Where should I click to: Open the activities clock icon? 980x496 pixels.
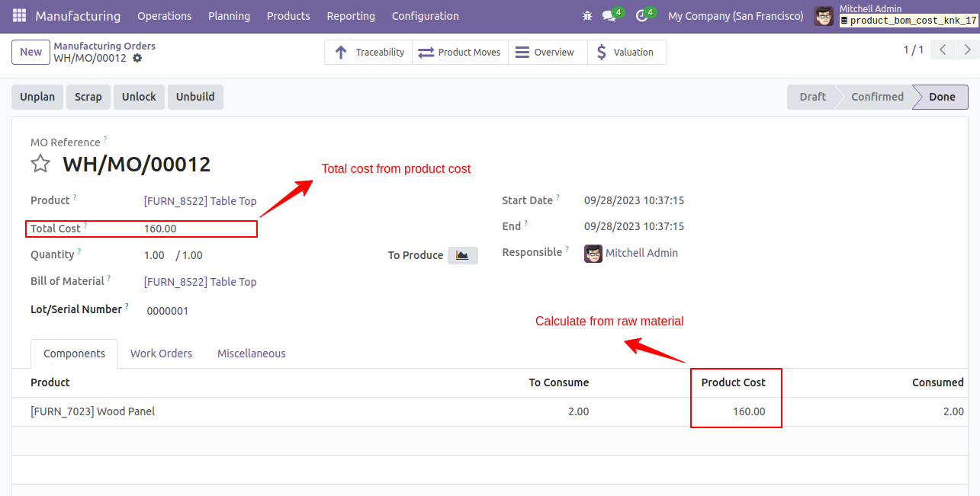[x=641, y=16]
